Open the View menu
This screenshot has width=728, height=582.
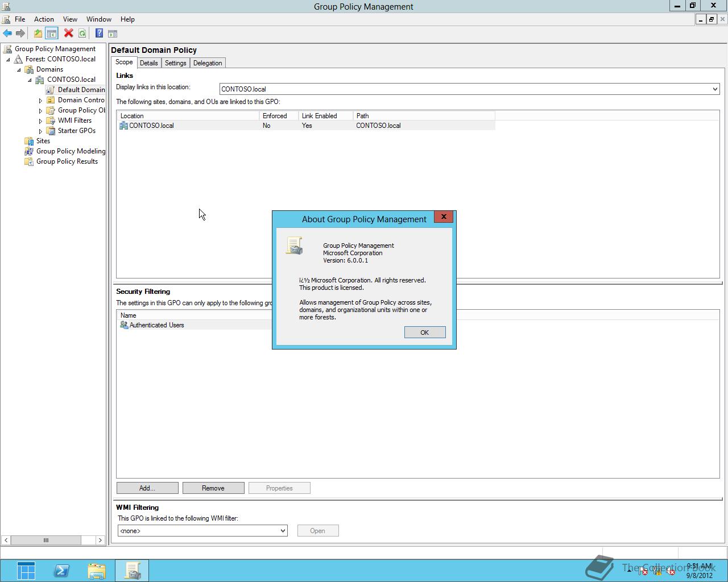(70, 19)
